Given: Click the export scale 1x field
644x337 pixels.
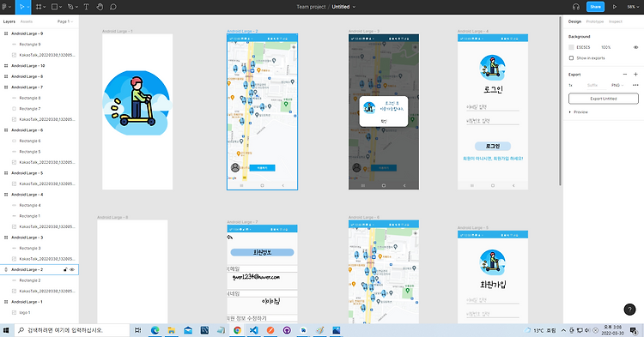Looking at the screenshot, I should (570, 85).
